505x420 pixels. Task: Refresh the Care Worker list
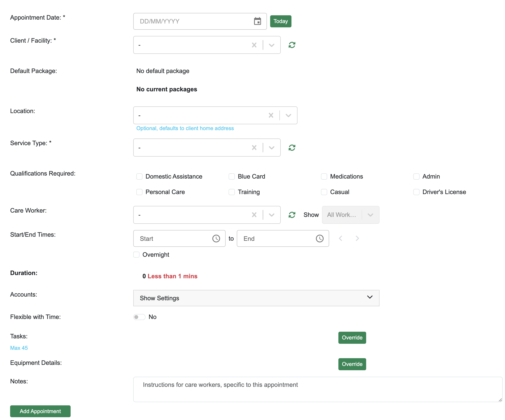(292, 215)
